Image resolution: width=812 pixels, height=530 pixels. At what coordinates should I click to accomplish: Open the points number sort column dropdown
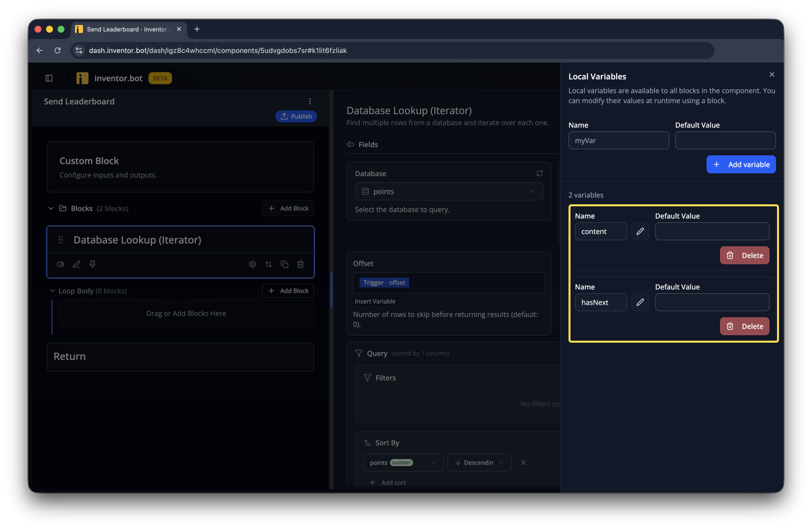coord(403,463)
